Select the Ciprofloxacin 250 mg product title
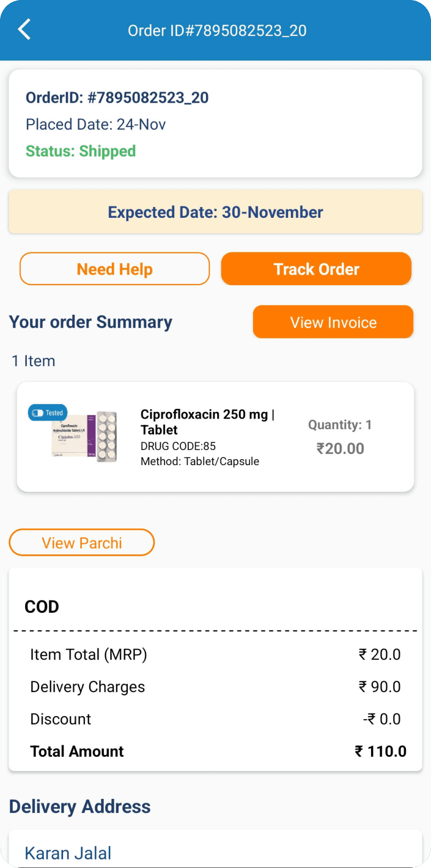 pos(206,422)
